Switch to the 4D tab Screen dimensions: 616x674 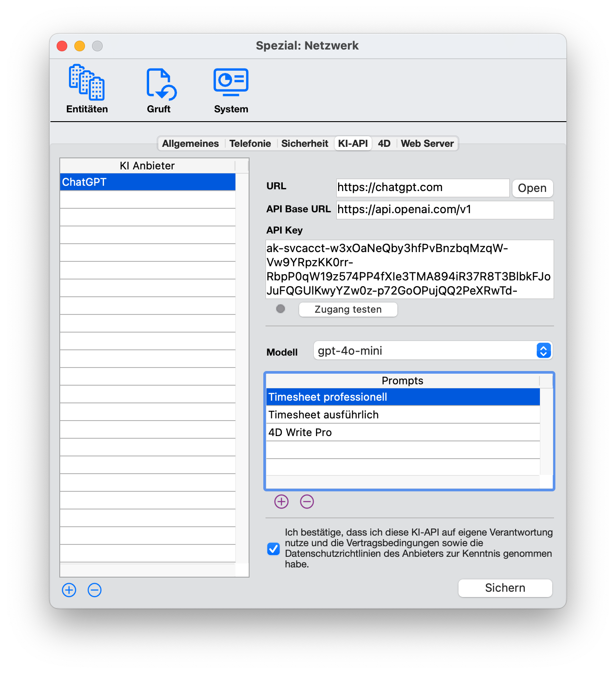tap(384, 143)
